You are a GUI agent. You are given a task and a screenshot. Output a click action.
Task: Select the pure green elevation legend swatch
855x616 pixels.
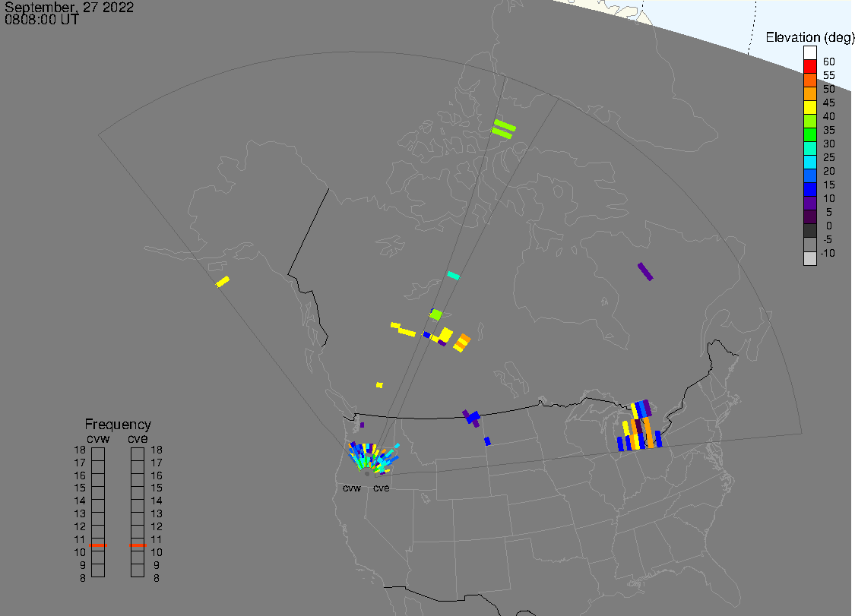(809, 134)
